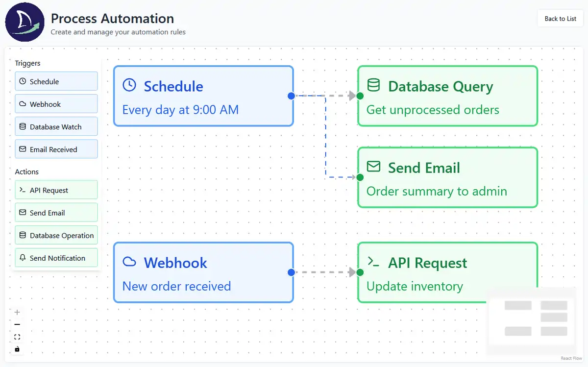Click the fit view control icon
The height and width of the screenshot is (367, 588).
coord(17,337)
